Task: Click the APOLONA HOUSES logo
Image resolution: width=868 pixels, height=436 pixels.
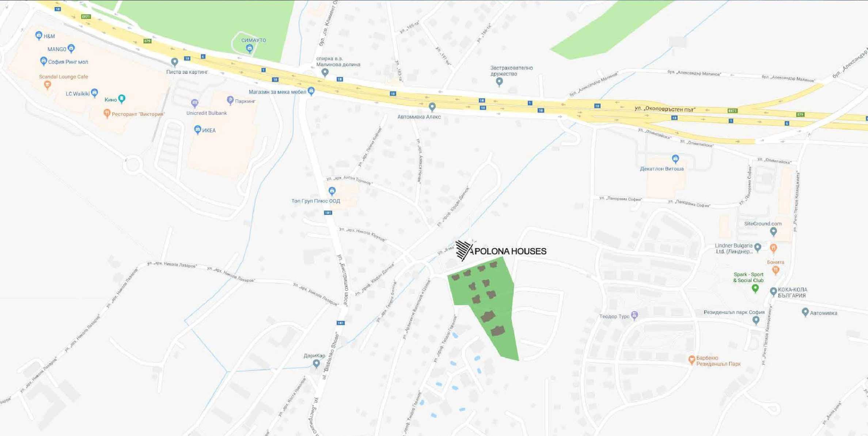Action: [x=501, y=251]
